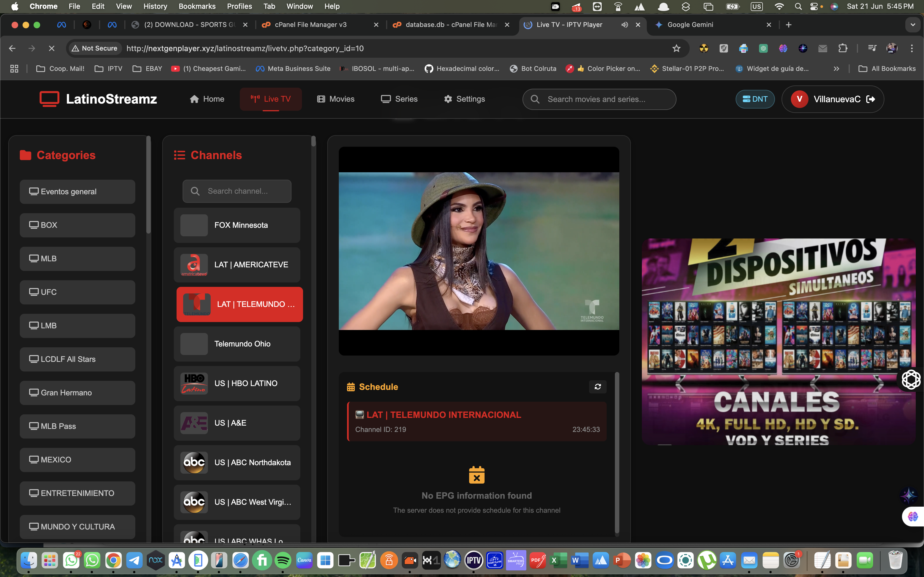This screenshot has height=577, width=924.
Task: Open the tab search chevron in Chrome
Action: pos(913,24)
